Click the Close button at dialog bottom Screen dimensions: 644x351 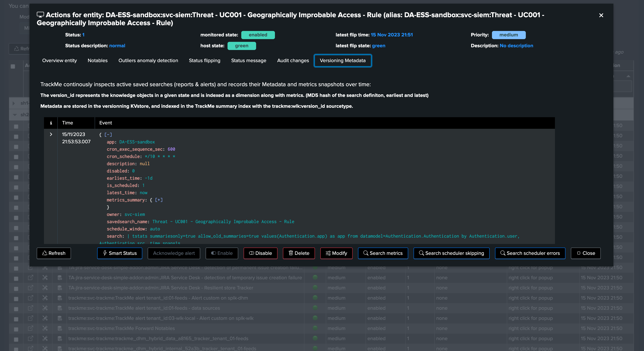tap(586, 253)
